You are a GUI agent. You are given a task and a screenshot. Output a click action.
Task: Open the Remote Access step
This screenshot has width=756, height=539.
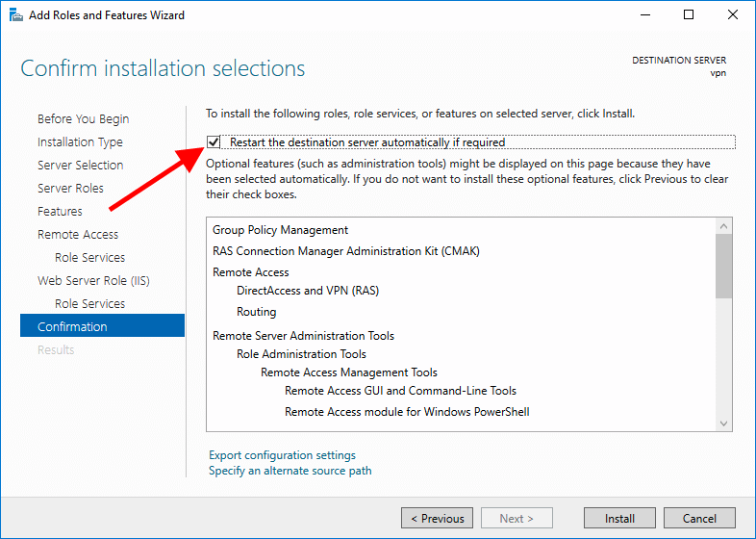[x=78, y=235]
